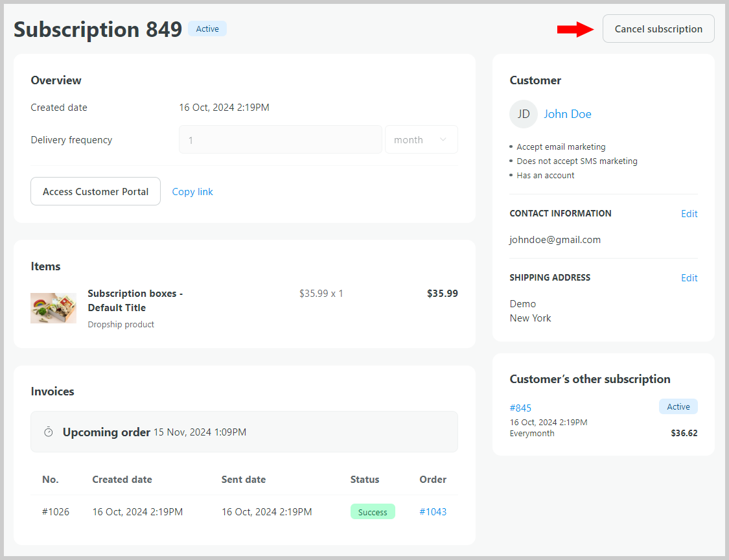Image resolution: width=729 pixels, height=560 pixels.
Task: Click the delivery frequency number field
Action: pos(280,140)
